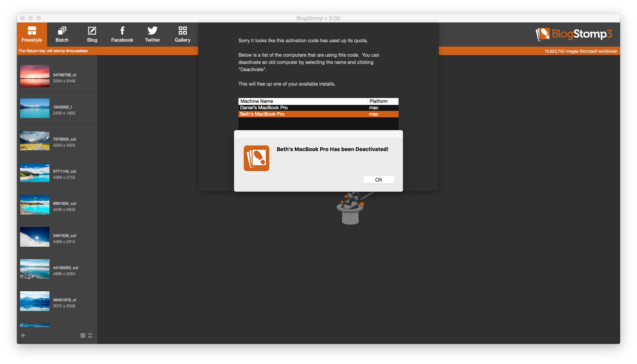Select thumbnail 3461528_xxl snowy sun image

point(35,237)
